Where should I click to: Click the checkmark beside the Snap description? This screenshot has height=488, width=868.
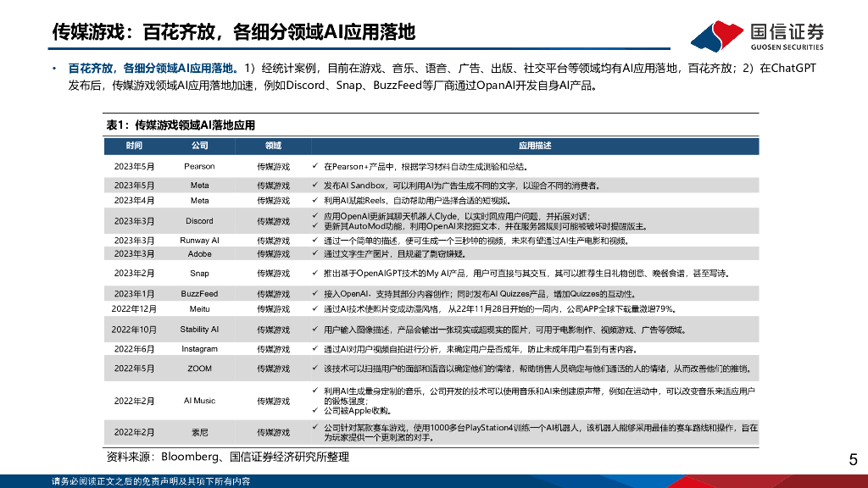tap(314, 274)
